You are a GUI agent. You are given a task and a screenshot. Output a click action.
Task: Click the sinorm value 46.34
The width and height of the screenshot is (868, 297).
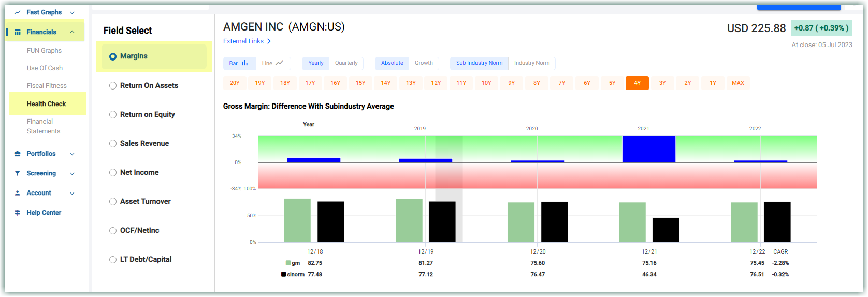pyautogui.click(x=649, y=274)
